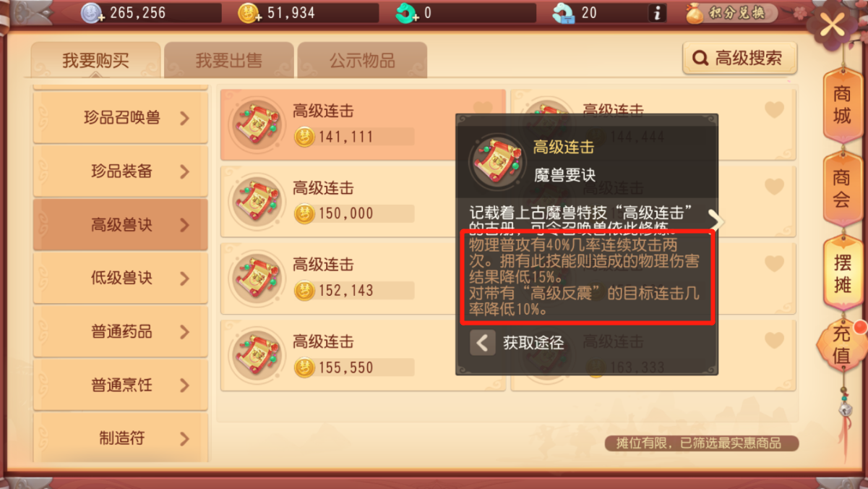Expand the 低级兽诀 category
The height and width of the screenshot is (489, 868).
coord(121,278)
